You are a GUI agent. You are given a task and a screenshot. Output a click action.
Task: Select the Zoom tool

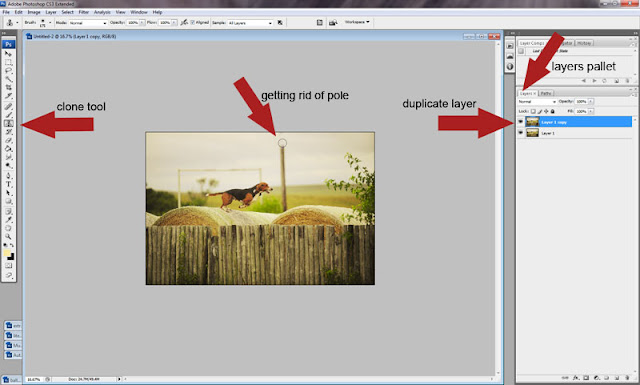(x=8, y=236)
